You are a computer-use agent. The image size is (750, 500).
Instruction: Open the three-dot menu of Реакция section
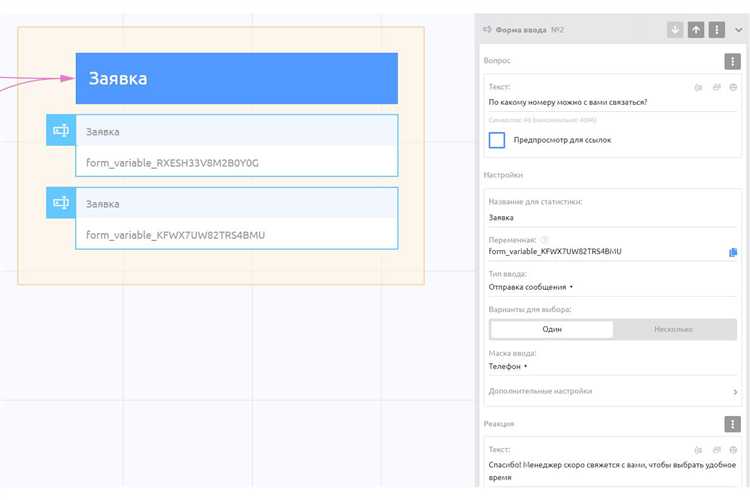pos(732,424)
